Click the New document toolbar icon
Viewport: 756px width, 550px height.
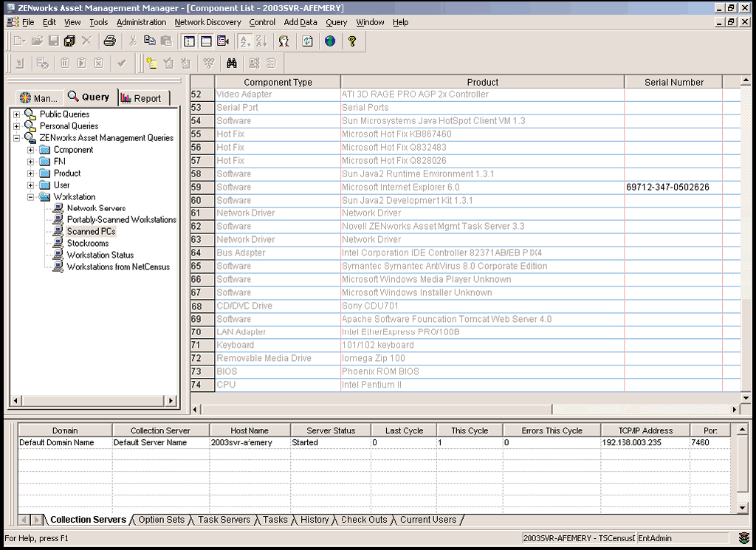click(19, 41)
